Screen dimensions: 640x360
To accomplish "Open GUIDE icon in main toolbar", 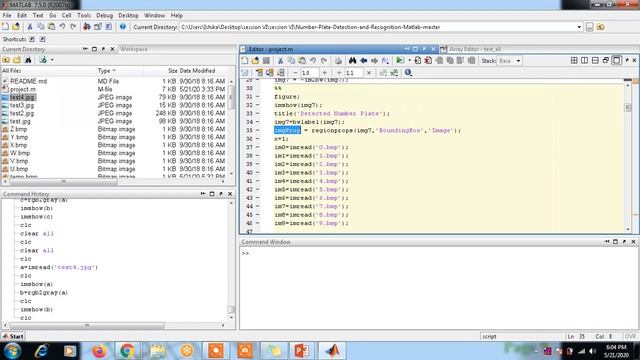I will tap(98, 27).
